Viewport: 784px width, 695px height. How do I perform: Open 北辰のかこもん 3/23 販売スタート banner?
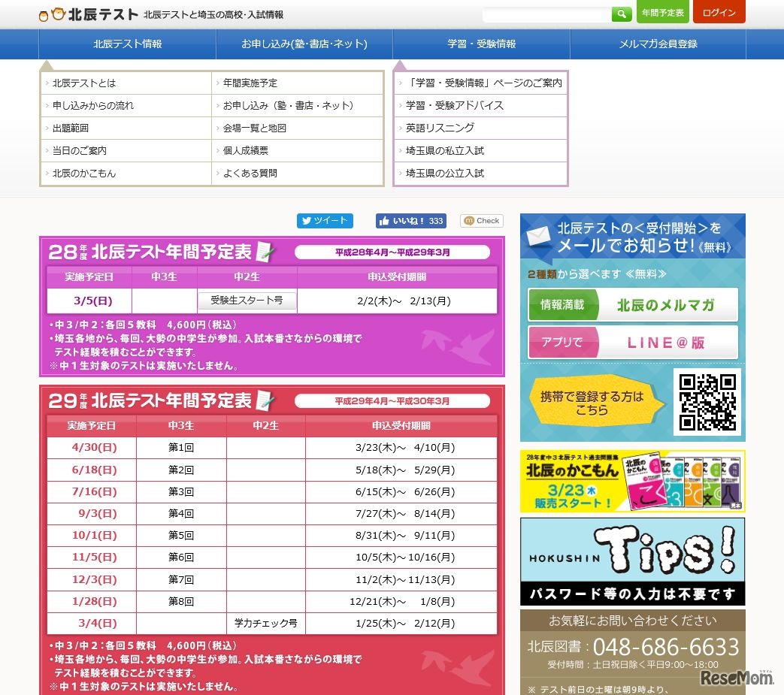pyautogui.click(x=632, y=481)
